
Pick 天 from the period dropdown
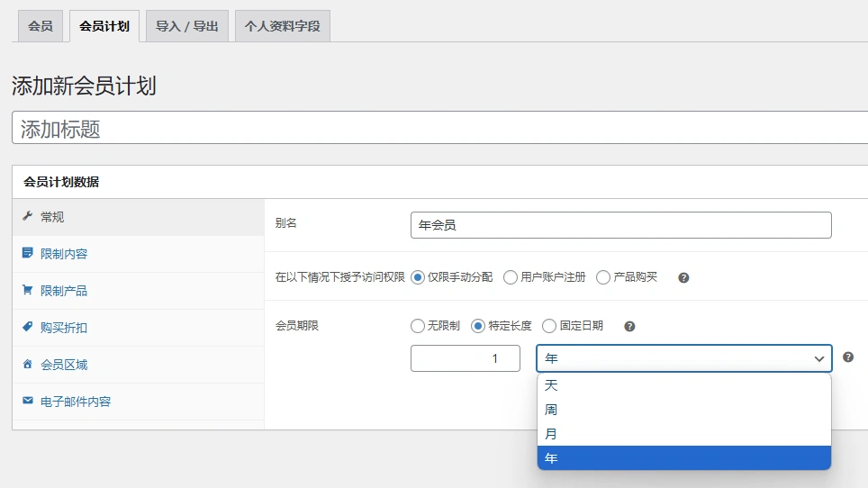click(684, 385)
